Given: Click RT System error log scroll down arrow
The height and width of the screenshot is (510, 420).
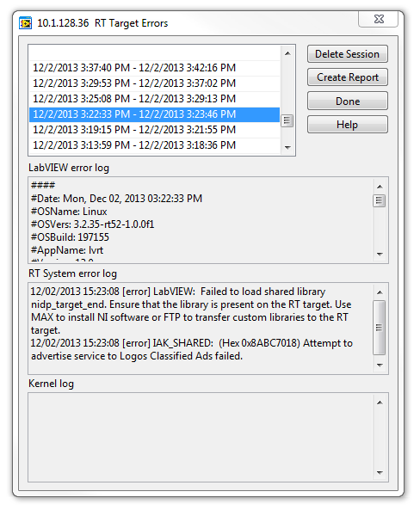Looking at the screenshot, I should [x=380, y=366].
